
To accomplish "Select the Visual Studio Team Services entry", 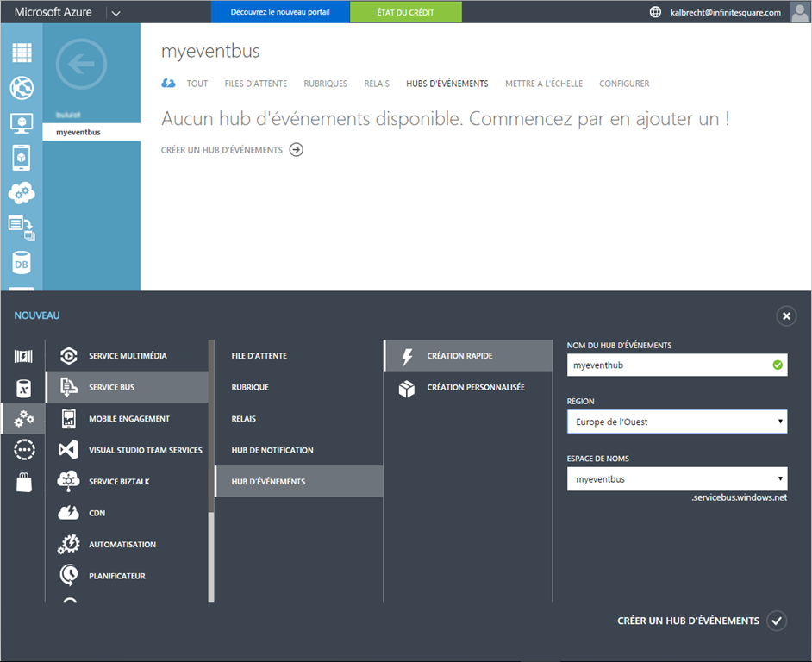I will (x=127, y=450).
